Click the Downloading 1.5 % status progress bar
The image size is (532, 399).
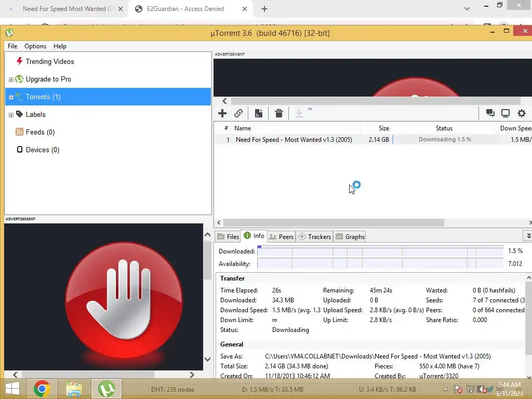[444, 139]
